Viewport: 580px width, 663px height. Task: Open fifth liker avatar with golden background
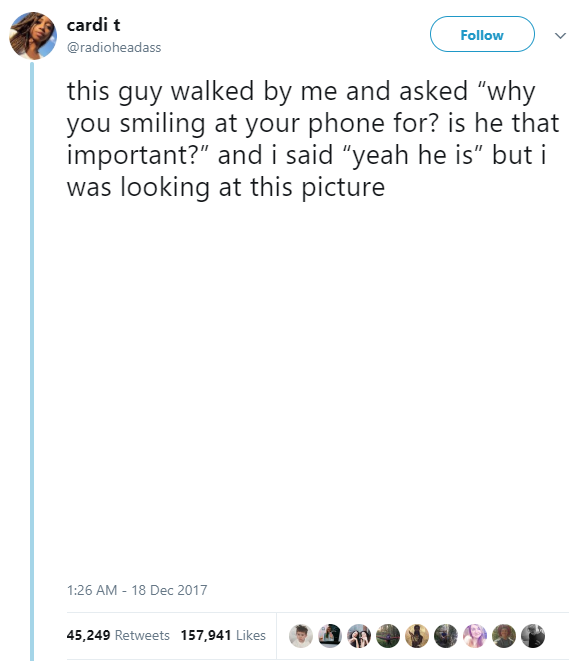coord(417,636)
